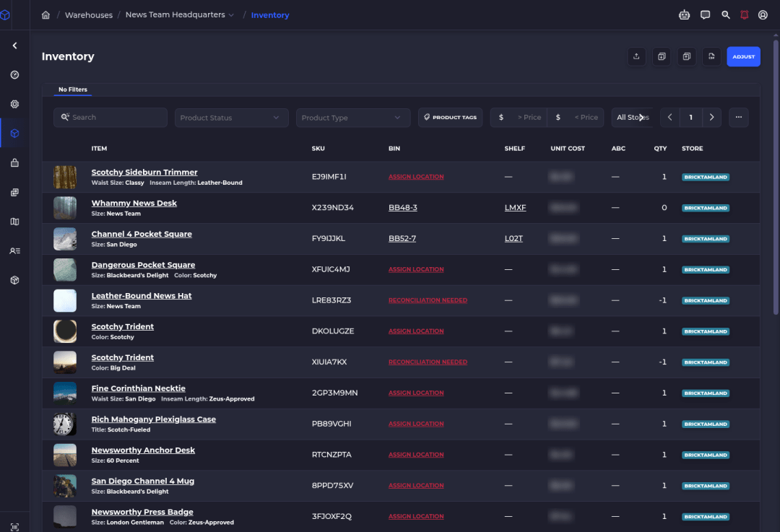Click the app logo cube icon

point(5,15)
